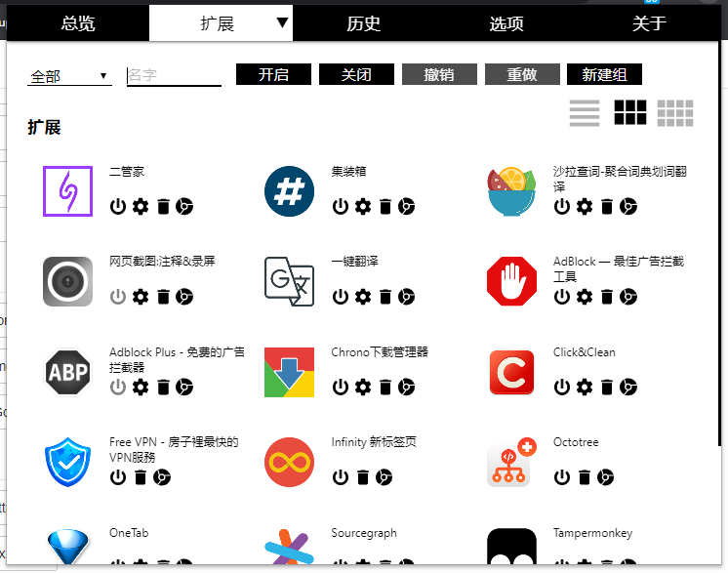Image resolution: width=728 pixels, height=573 pixels.
Task: Open Chrome store icon for Infinity 新标签页
Action: (x=384, y=477)
